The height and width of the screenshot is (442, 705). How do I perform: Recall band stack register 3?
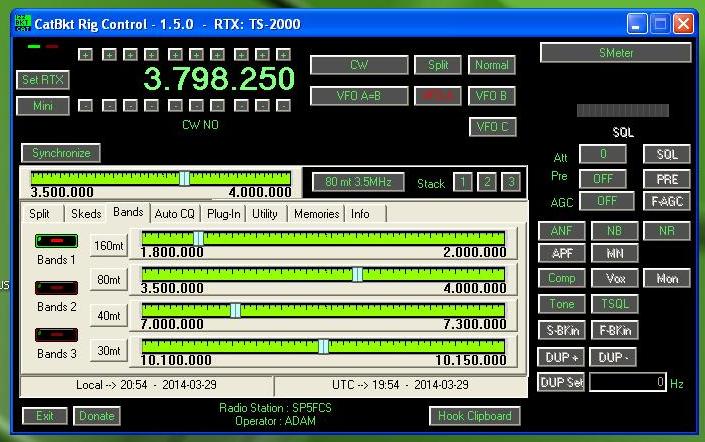510,182
